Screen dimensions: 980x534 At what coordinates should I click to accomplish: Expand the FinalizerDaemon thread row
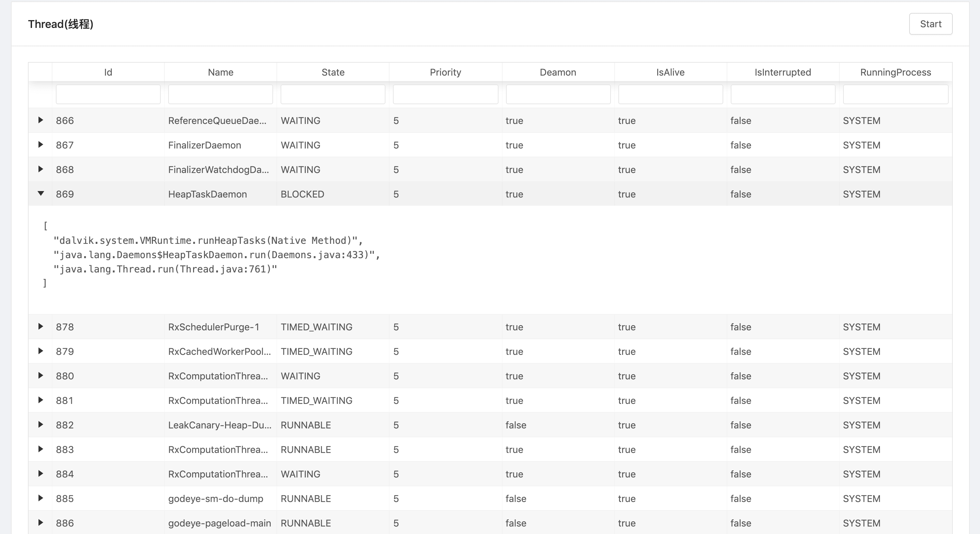(41, 145)
